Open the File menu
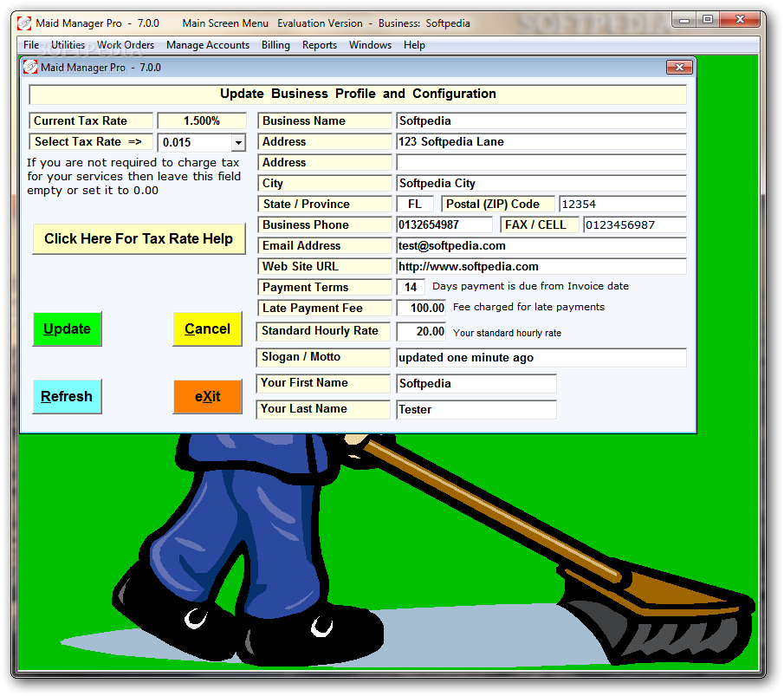Viewport: 784px width, 696px height. pyautogui.click(x=31, y=45)
